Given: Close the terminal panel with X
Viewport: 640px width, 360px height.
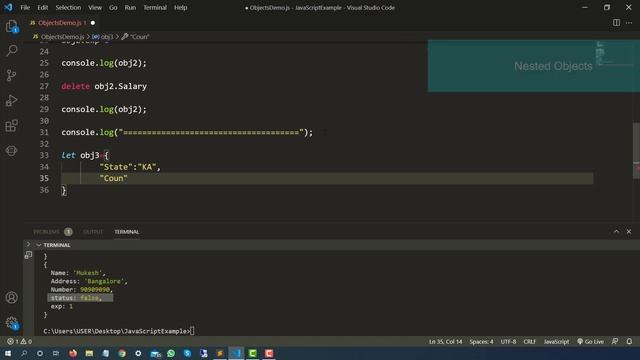Looking at the screenshot, I should click(x=629, y=232).
